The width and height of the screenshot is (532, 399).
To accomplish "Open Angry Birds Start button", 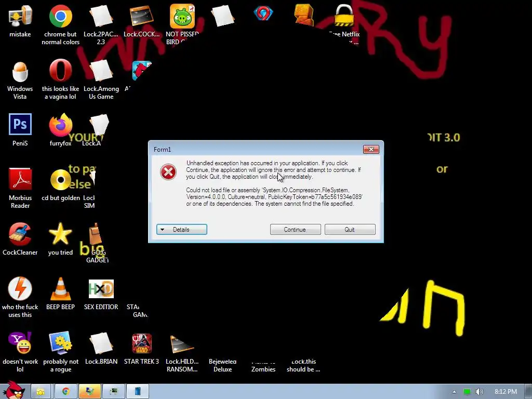I will pos(14,391).
